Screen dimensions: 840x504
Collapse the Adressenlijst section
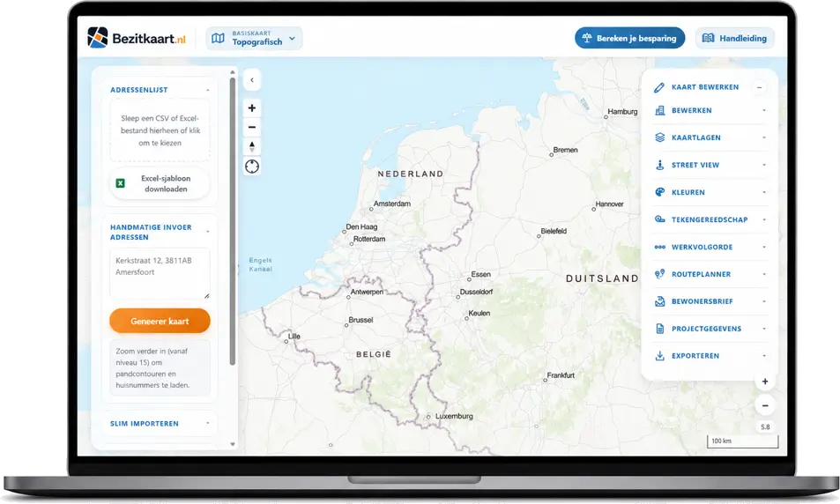click(x=208, y=90)
